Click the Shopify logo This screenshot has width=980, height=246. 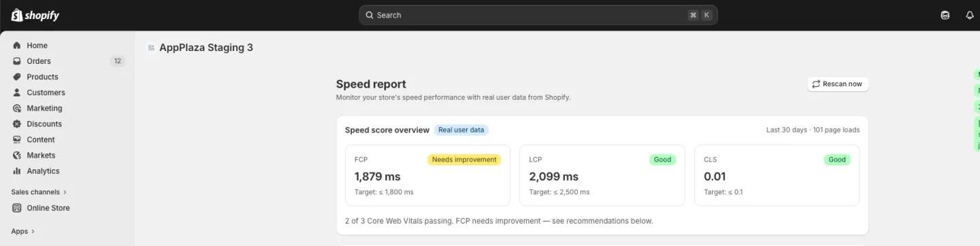[35, 15]
